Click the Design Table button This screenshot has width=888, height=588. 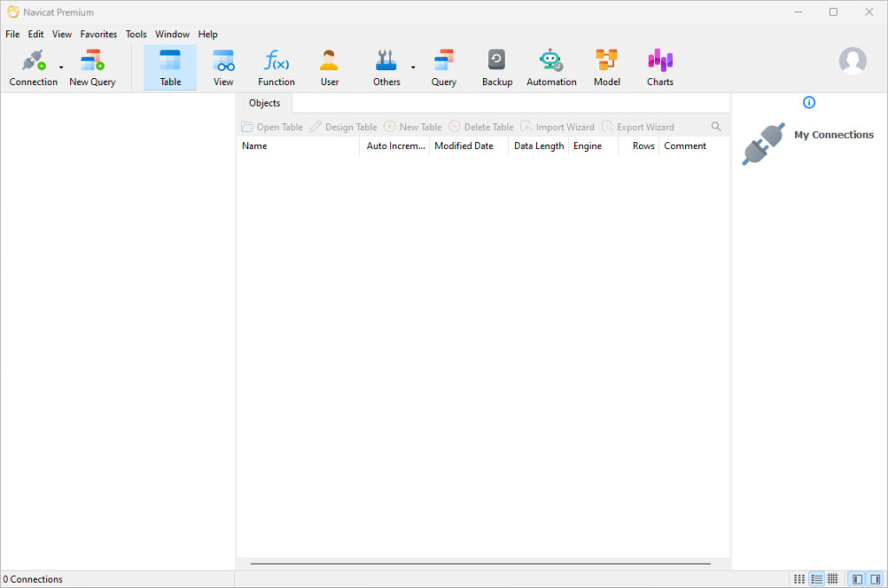pyautogui.click(x=343, y=127)
